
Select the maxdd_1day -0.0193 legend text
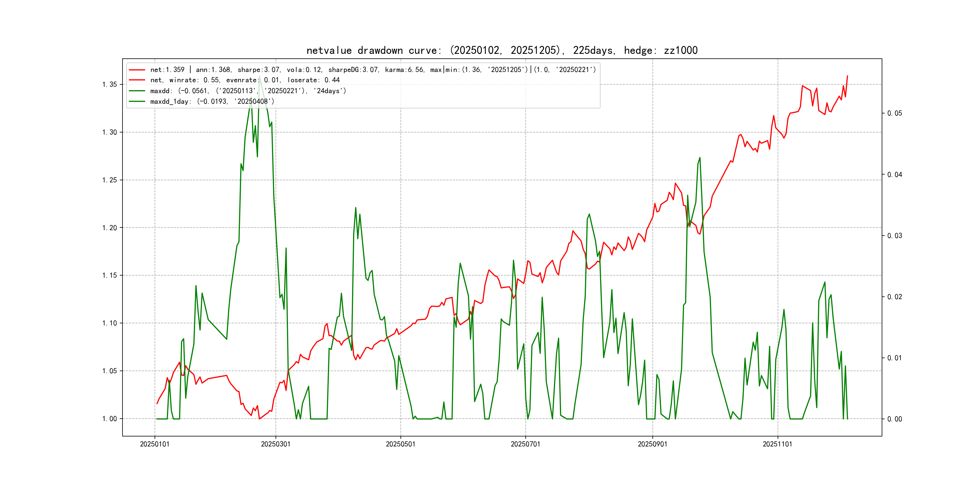tap(212, 102)
